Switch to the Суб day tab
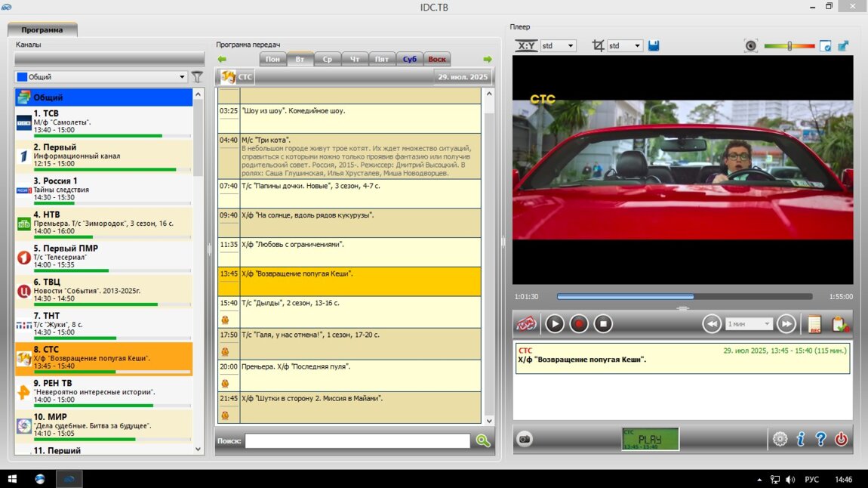The height and width of the screenshot is (488, 868). click(410, 59)
